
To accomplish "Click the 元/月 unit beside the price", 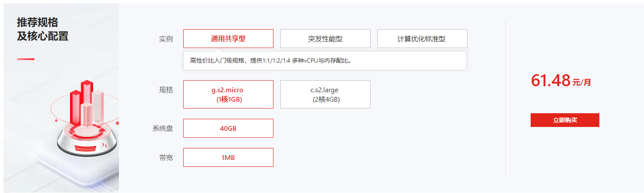I will (x=582, y=82).
